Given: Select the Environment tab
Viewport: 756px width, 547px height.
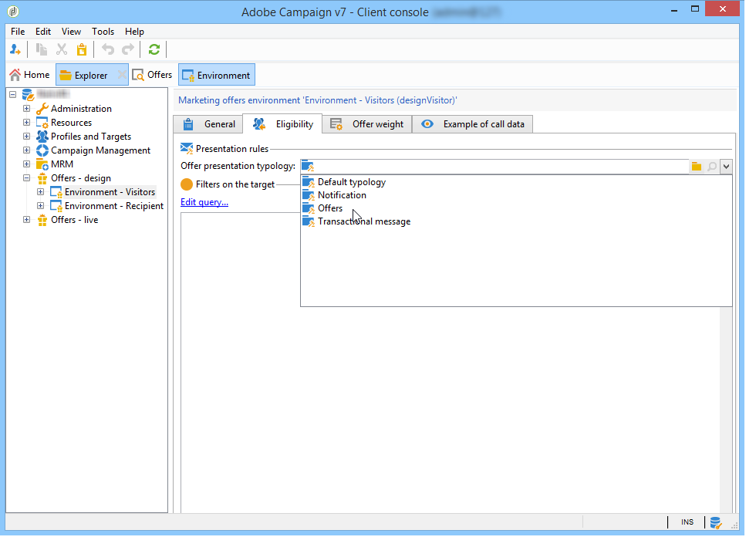Looking at the screenshot, I should [217, 76].
